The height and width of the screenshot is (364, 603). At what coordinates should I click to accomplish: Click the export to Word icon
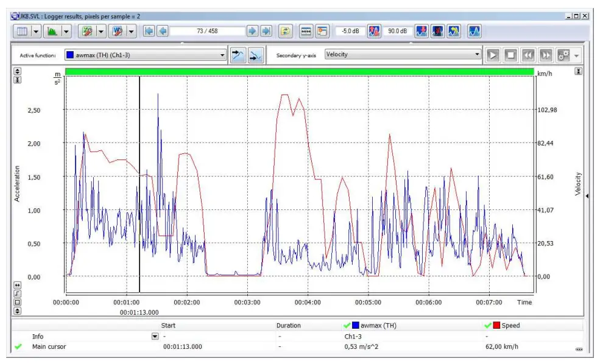point(117,31)
